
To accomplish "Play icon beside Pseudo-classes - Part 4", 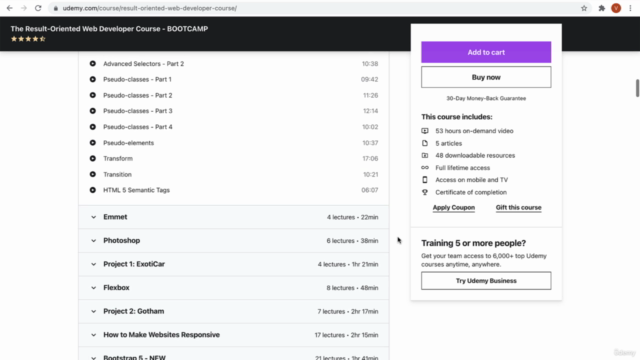I will [93, 127].
